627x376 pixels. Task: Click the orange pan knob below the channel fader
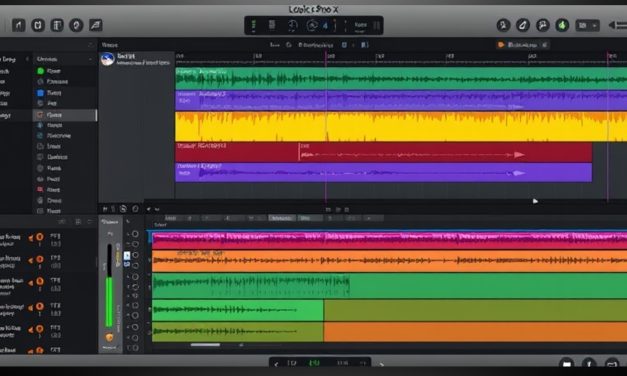(109, 337)
